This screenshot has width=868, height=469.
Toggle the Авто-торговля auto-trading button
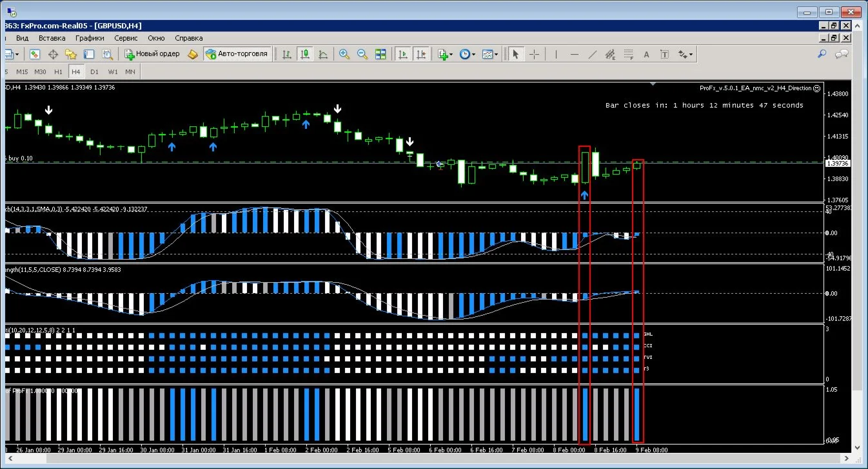pyautogui.click(x=237, y=55)
